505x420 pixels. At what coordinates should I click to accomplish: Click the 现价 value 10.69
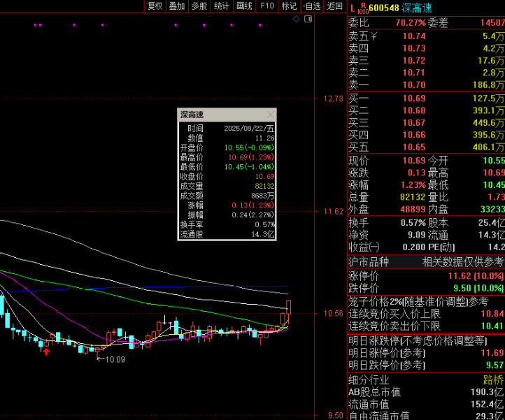point(414,160)
